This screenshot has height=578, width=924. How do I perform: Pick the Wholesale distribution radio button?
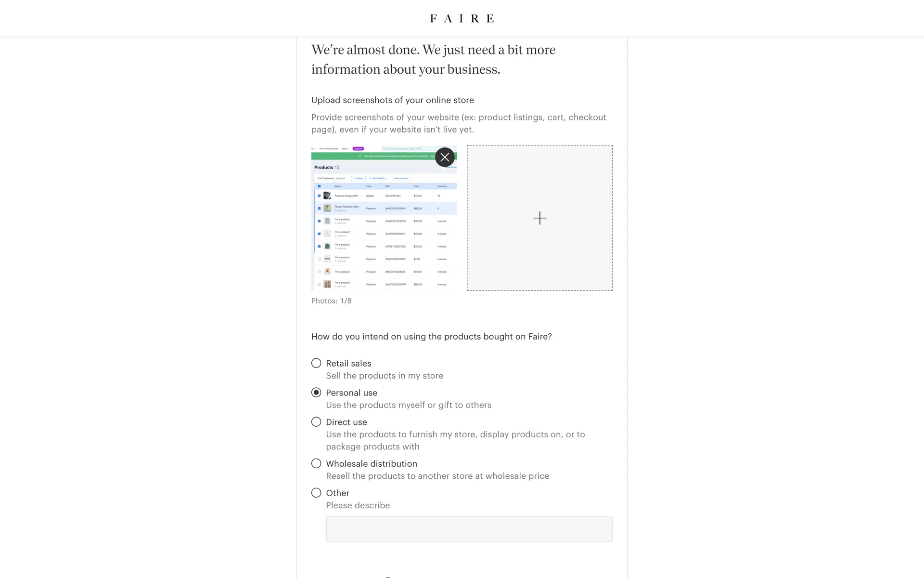point(316,463)
